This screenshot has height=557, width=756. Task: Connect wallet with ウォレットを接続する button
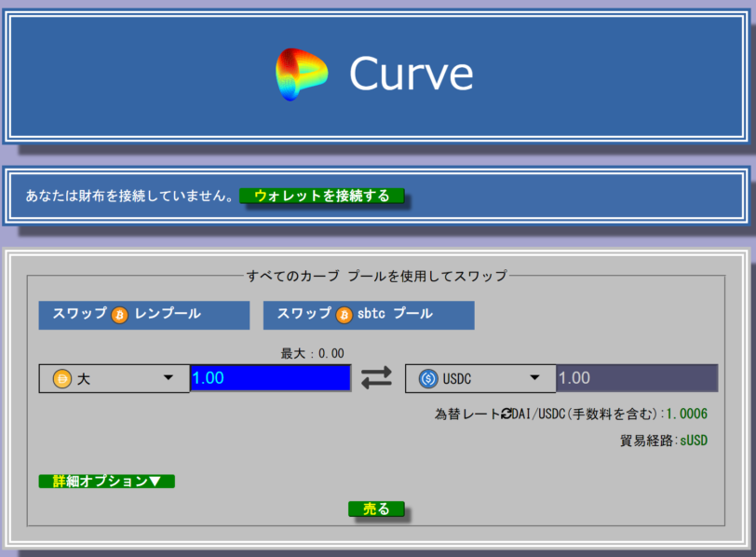[x=321, y=196]
